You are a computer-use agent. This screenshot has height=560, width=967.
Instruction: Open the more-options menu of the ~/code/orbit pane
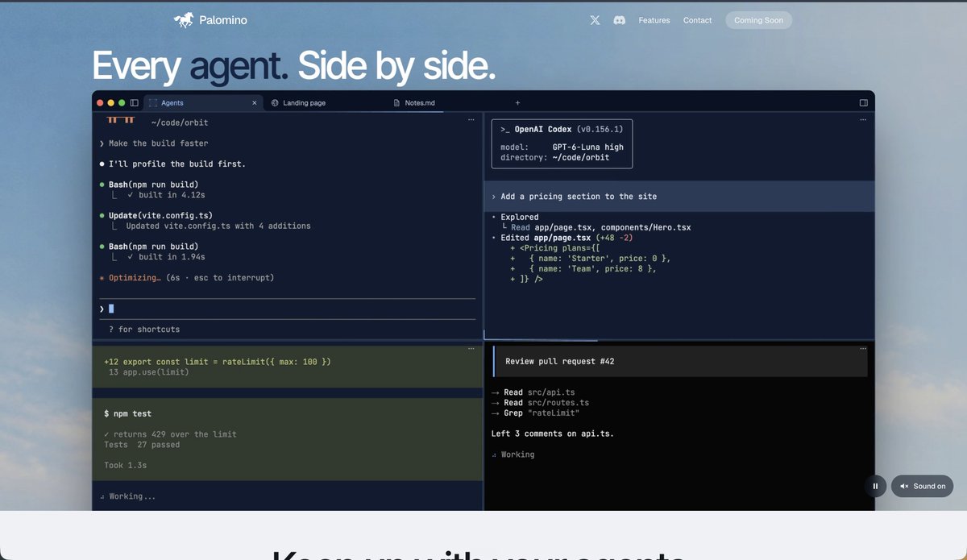471,119
